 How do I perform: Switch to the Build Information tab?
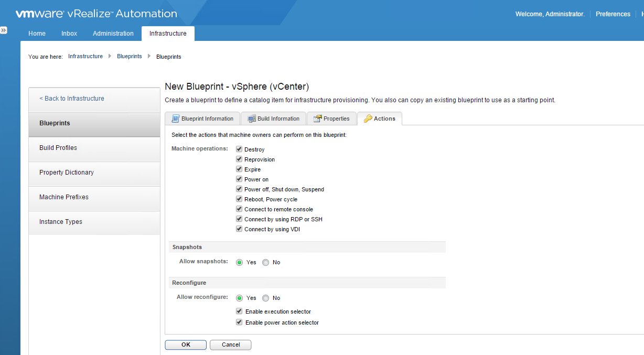[273, 119]
